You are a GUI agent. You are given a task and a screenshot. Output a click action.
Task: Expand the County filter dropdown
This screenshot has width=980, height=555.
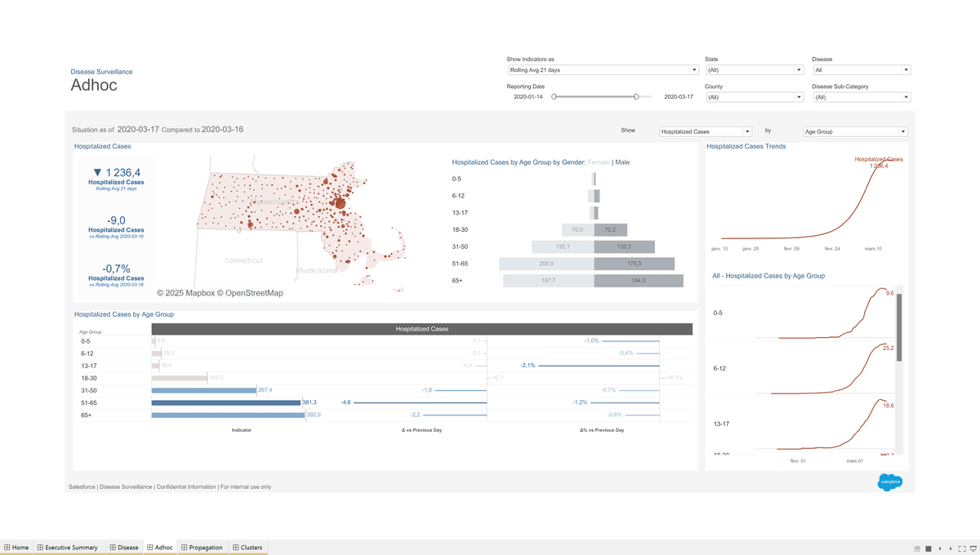pos(754,97)
